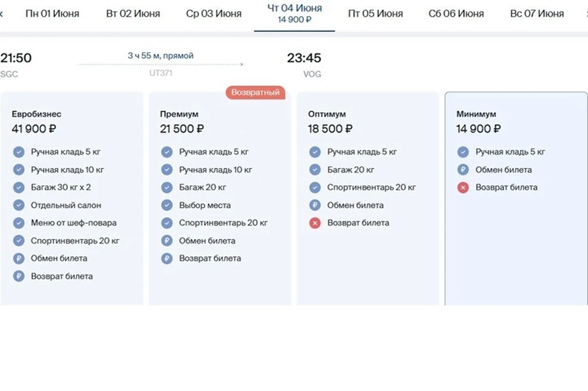The height and width of the screenshot is (391, 588).
Task: Click flight duration 3 ч 55 м, прямой
Action: click(x=160, y=56)
